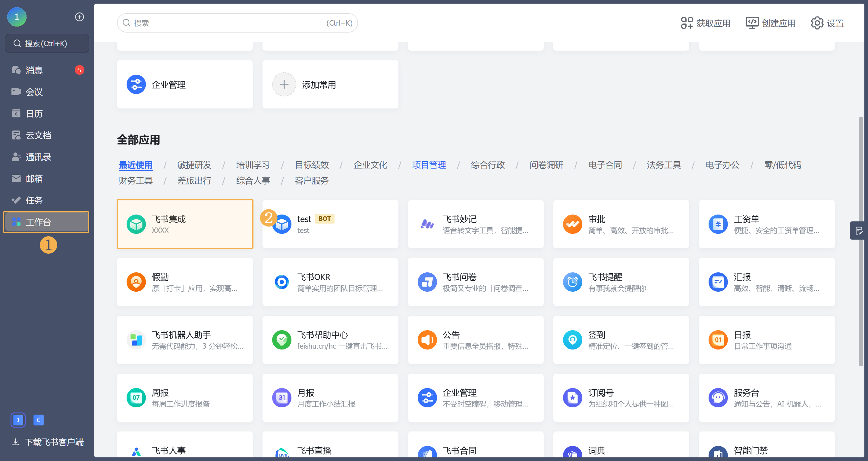The height and width of the screenshot is (461, 868).
Task: Click the 公告 megaphone icon
Action: point(427,340)
